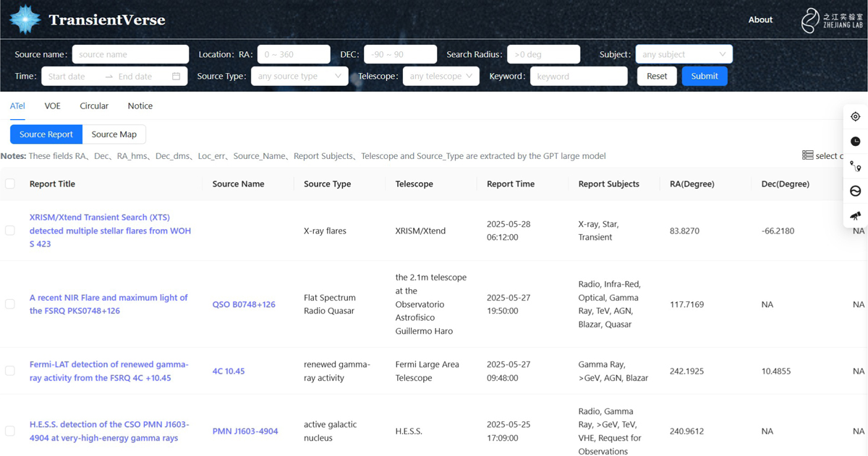The width and height of the screenshot is (868, 456).
Task: Click the TransientVerse star logo
Action: pyautogui.click(x=25, y=20)
